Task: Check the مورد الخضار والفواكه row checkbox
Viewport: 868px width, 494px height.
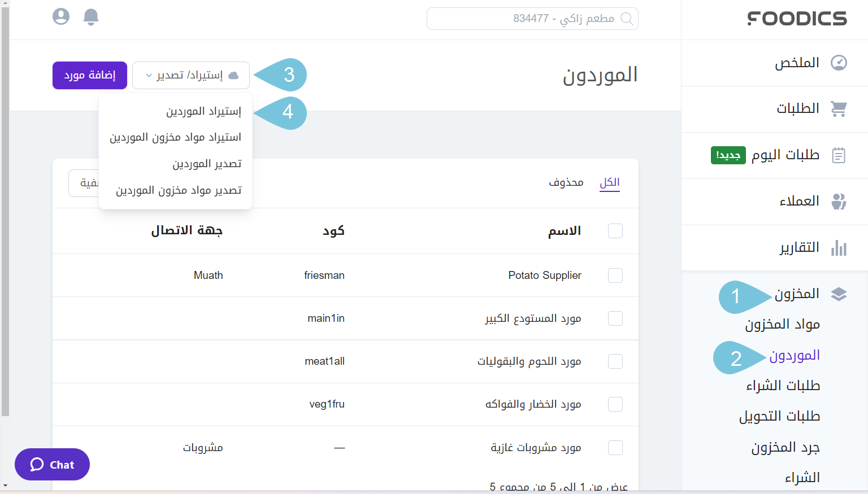Action: [615, 404]
